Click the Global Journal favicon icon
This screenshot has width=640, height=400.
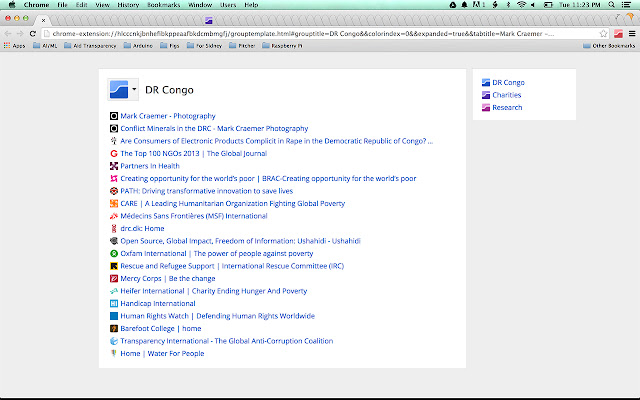coord(113,154)
